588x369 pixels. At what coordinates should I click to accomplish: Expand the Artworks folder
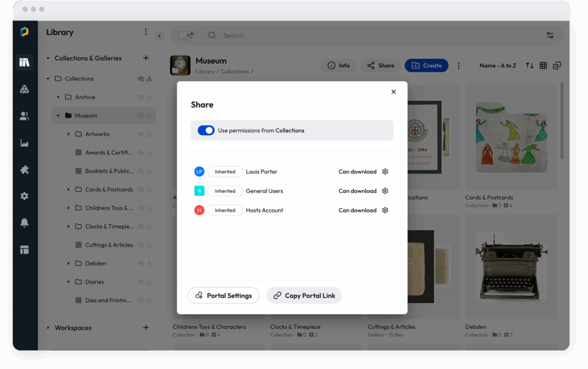point(68,134)
